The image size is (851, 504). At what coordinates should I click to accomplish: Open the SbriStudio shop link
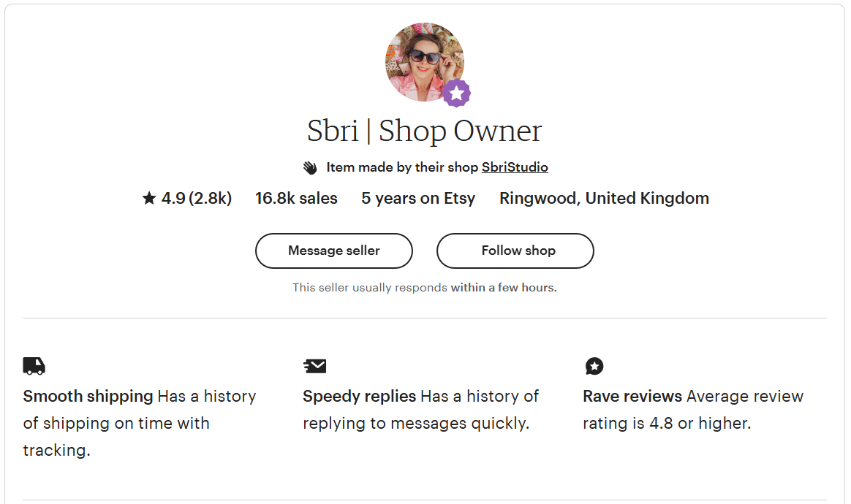click(515, 167)
